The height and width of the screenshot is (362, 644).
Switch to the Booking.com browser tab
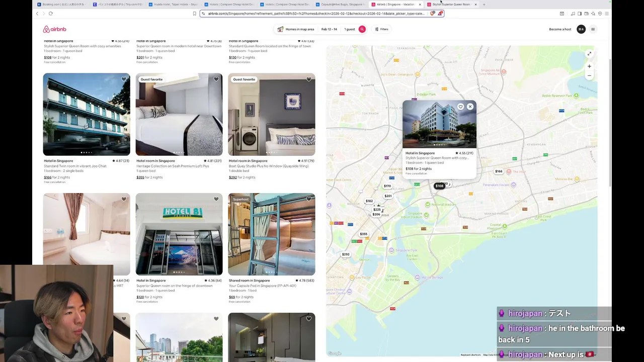point(60,5)
